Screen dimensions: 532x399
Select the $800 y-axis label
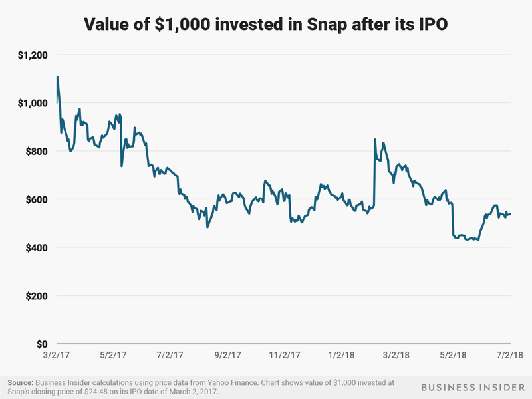point(37,152)
